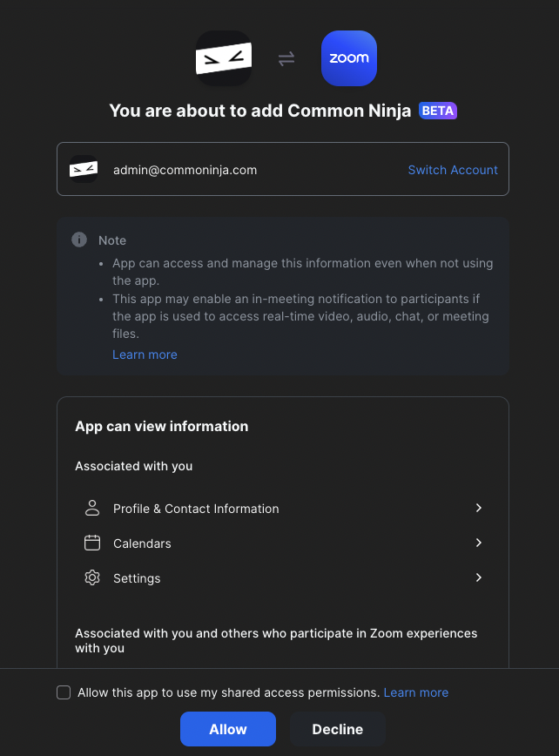This screenshot has height=756, width=559.
Task: Click the account avatar beside admin@commoninja.com
Action: pos(84,170)
